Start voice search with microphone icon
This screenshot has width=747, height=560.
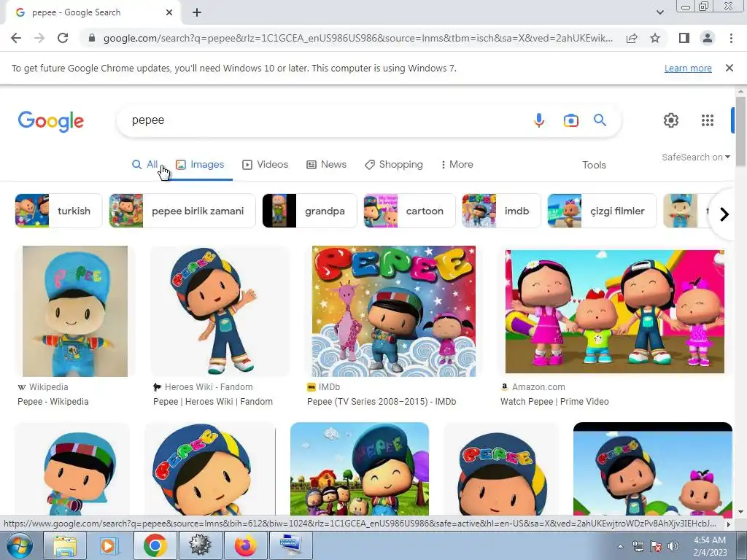click(539, 120)
